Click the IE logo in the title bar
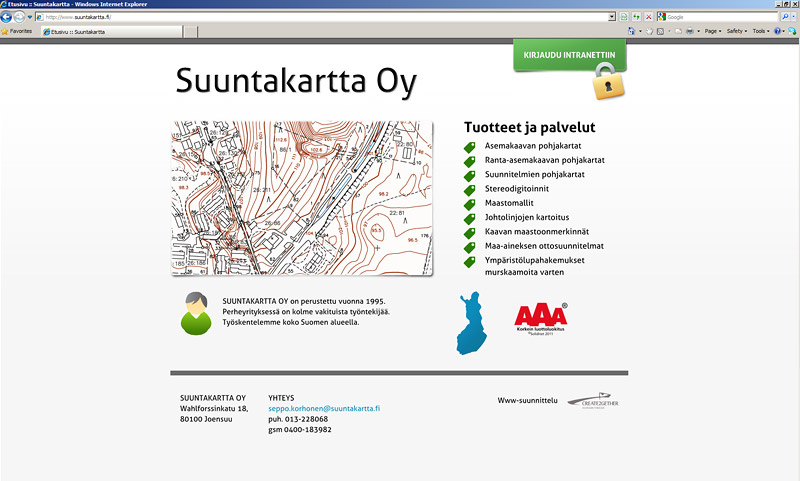Screen dimensions: 800x481 [4, 4]
